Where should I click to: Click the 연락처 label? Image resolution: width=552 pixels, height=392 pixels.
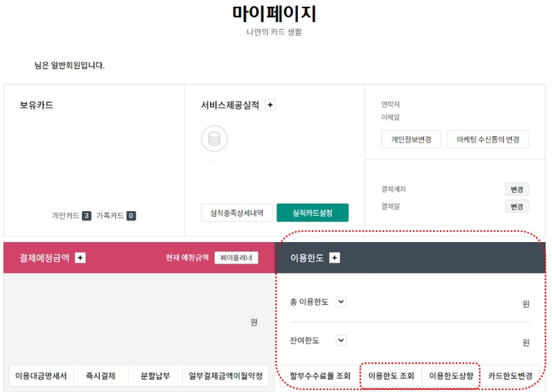390,105
